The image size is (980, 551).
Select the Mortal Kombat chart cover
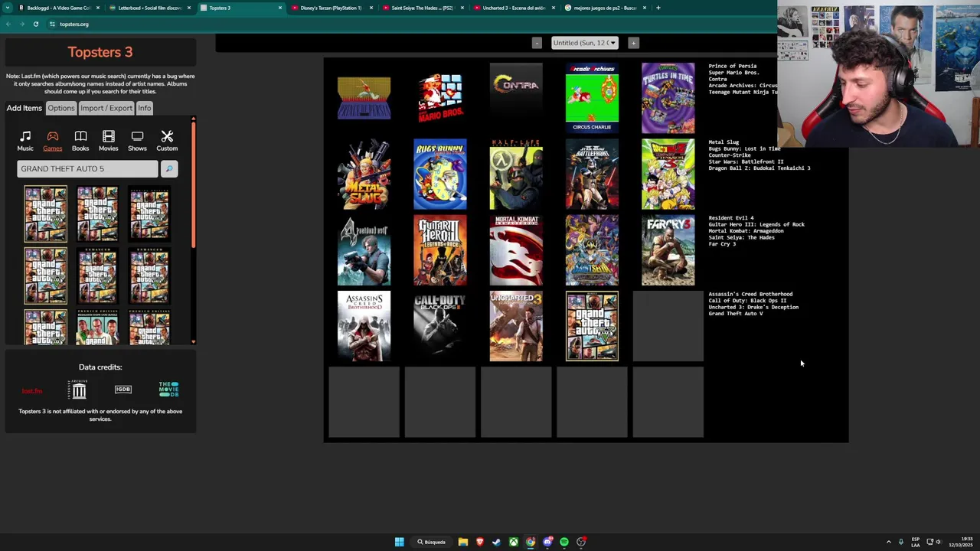516,250
